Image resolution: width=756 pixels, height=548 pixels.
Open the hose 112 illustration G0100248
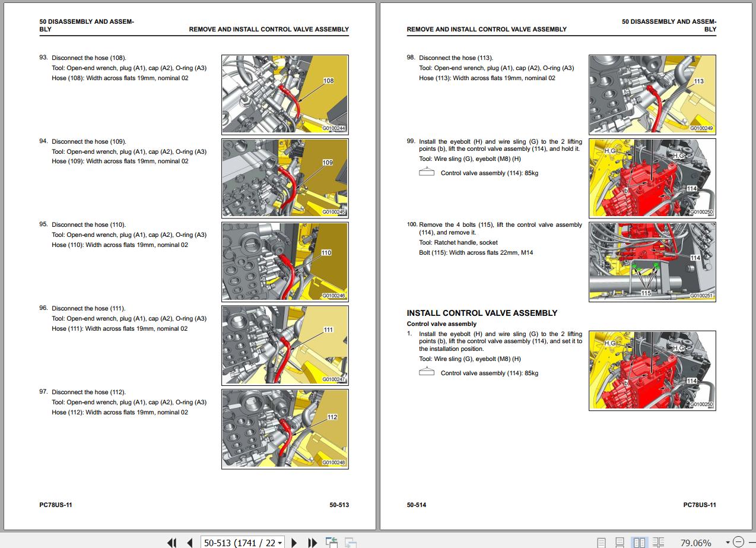[x=285, y=429]
